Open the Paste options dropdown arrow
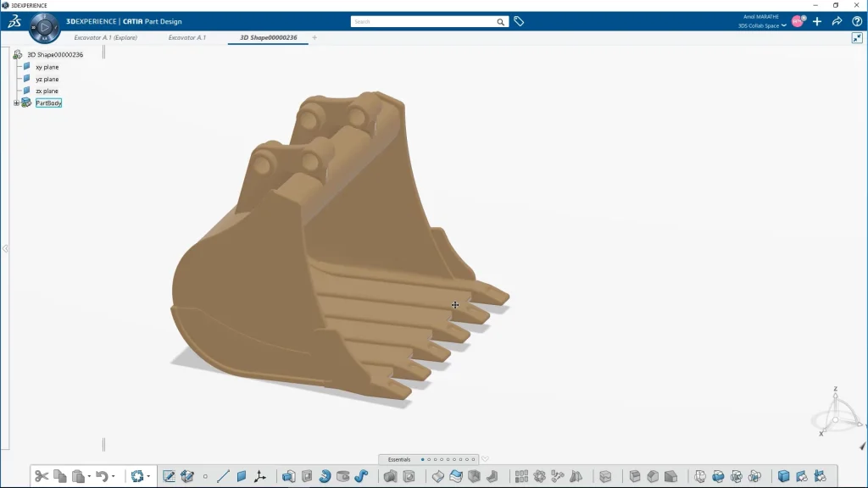This screenshot has height=488, width=868. [89, 477]
